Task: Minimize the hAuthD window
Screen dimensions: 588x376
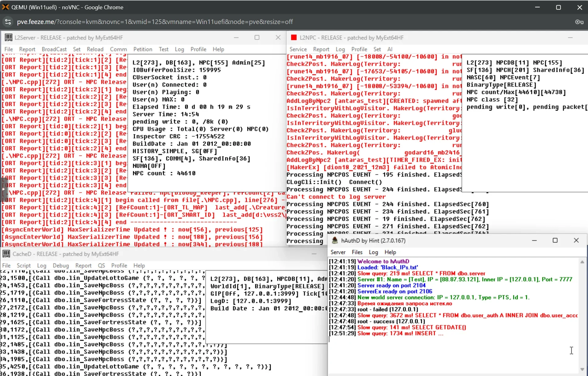Action: coord(534,240)
